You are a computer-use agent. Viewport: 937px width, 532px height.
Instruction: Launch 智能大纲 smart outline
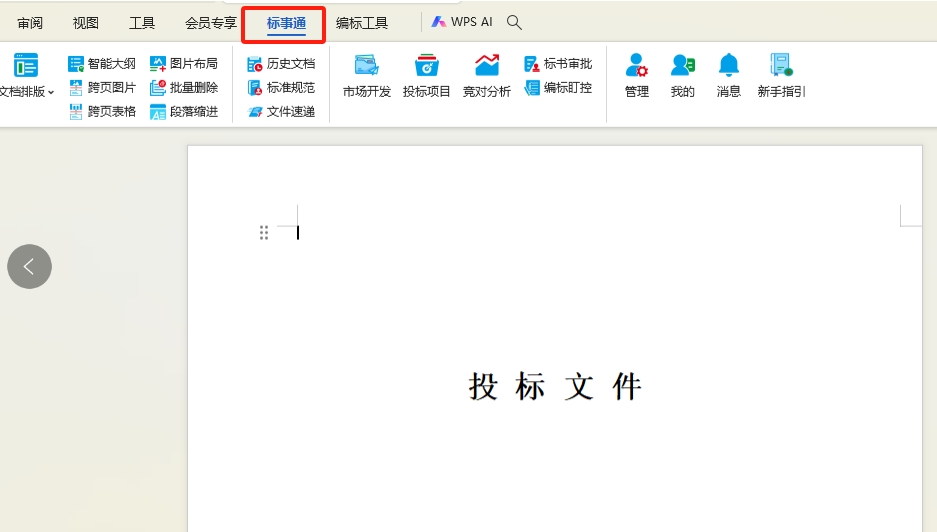[x=102, y=63]
